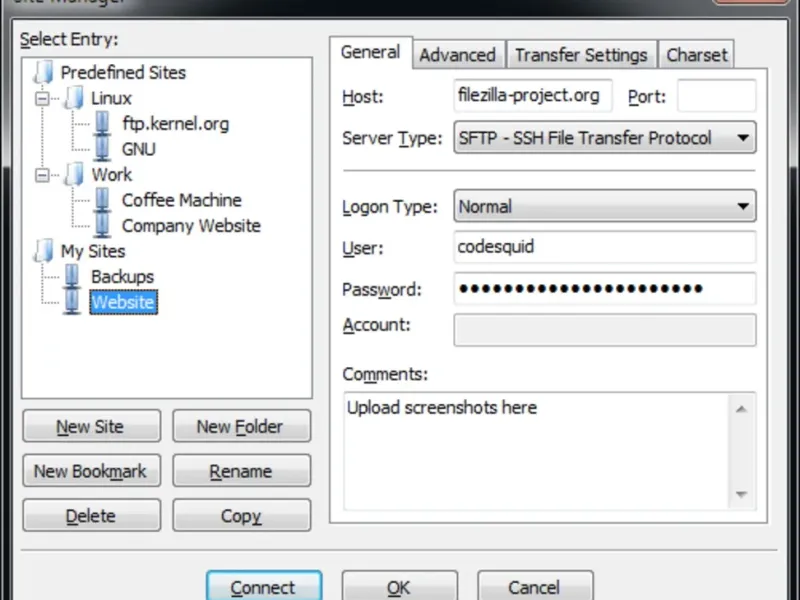This screenshot has height=600, width=800.
Task: Select the GNU site entry
Action: (x=138, y=149)
